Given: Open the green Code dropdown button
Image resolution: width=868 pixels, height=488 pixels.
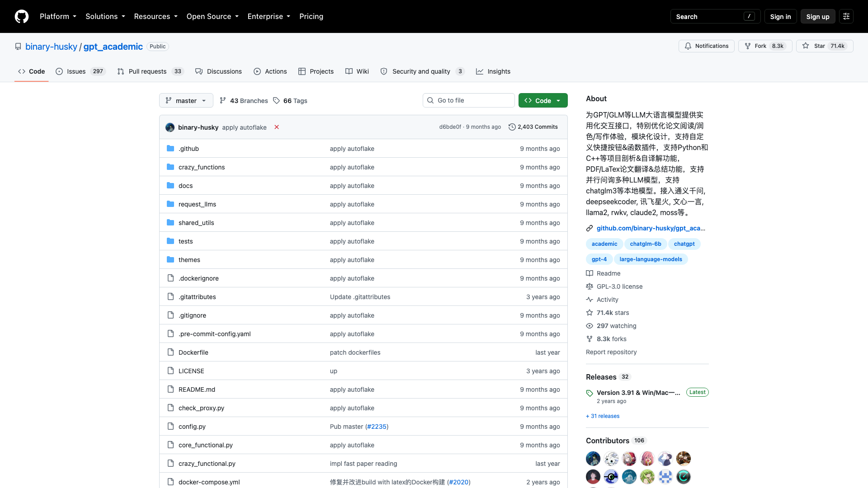Looking at the screenshot, I should (543, 100).
